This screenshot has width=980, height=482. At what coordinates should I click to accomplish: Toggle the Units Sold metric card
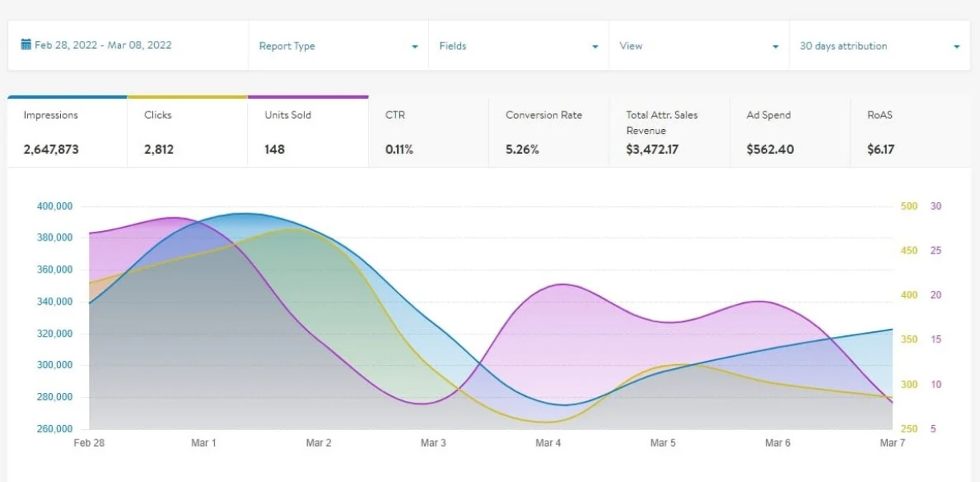(308, 132)
